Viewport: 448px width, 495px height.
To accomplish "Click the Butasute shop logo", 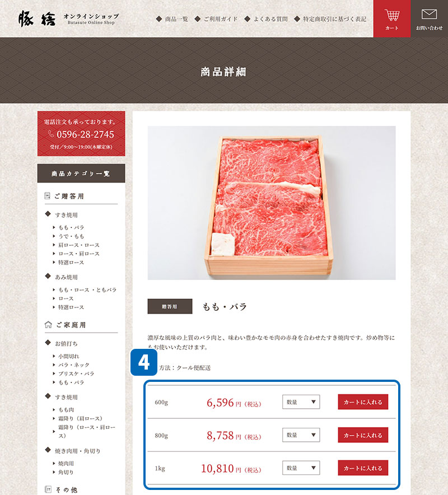I will click(68, 18).
